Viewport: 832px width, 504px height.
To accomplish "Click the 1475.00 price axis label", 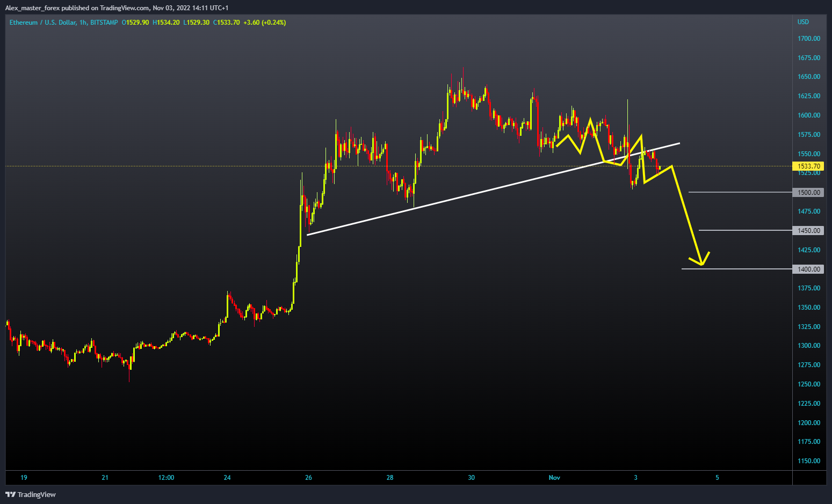I will (809, 211).
